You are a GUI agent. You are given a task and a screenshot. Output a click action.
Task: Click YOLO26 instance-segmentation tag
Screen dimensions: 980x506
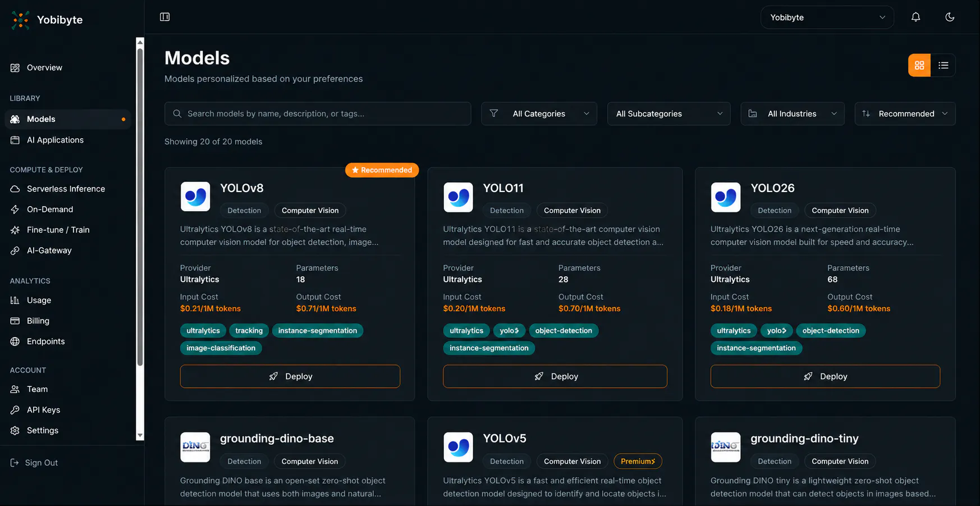756,348
